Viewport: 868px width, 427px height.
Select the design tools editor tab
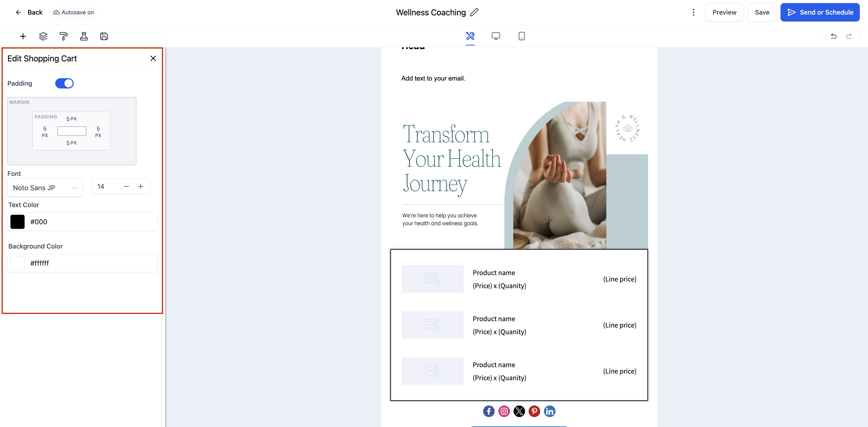point(470,36)
